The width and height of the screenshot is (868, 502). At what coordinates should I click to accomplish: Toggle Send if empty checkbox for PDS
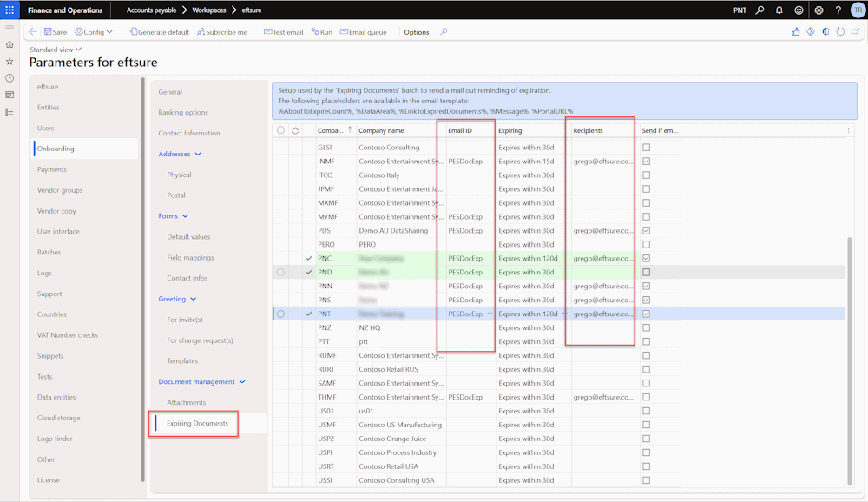tap(646, 230)
